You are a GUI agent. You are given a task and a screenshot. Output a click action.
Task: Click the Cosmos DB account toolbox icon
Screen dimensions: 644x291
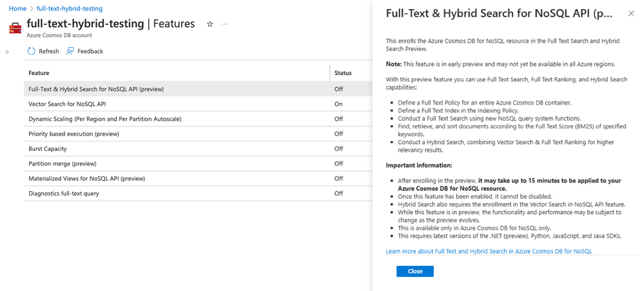pyautogui.click(x=15, y=28)
